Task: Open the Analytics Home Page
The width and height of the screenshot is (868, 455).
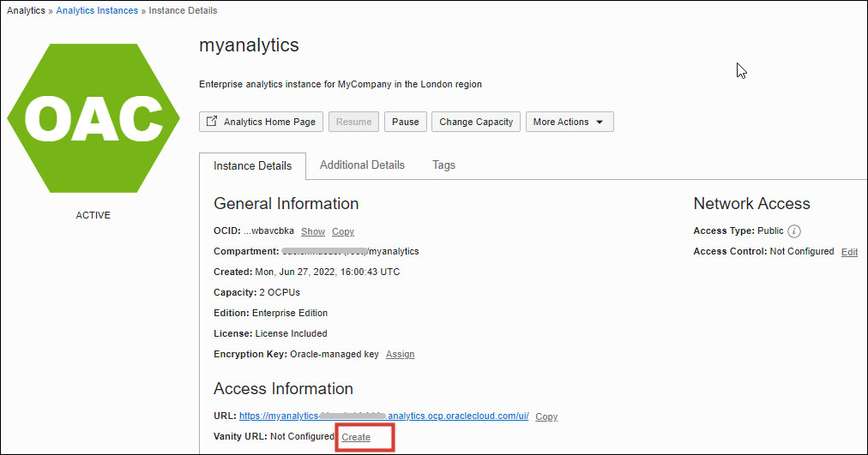Action: (x=262, y=122)
